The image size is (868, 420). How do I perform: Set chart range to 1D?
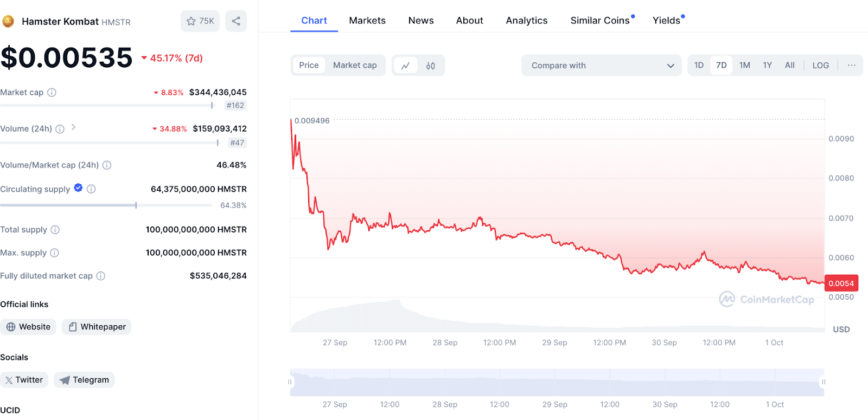pos(699,65)
